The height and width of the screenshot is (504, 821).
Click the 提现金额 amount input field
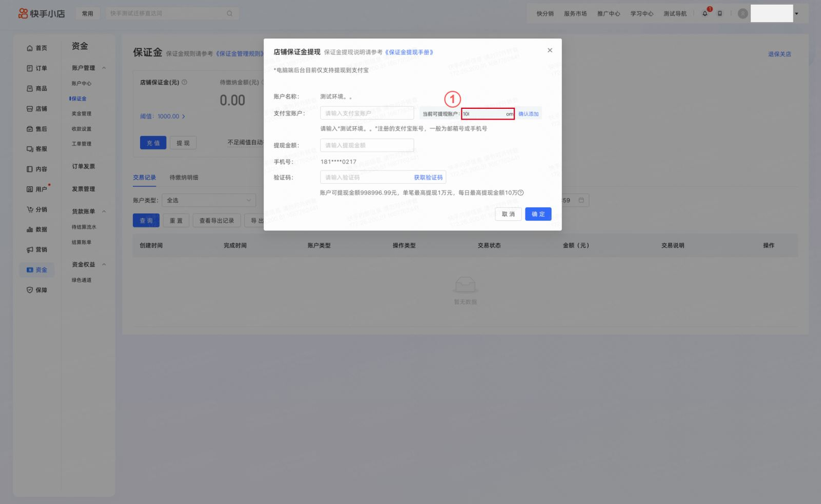367,145
